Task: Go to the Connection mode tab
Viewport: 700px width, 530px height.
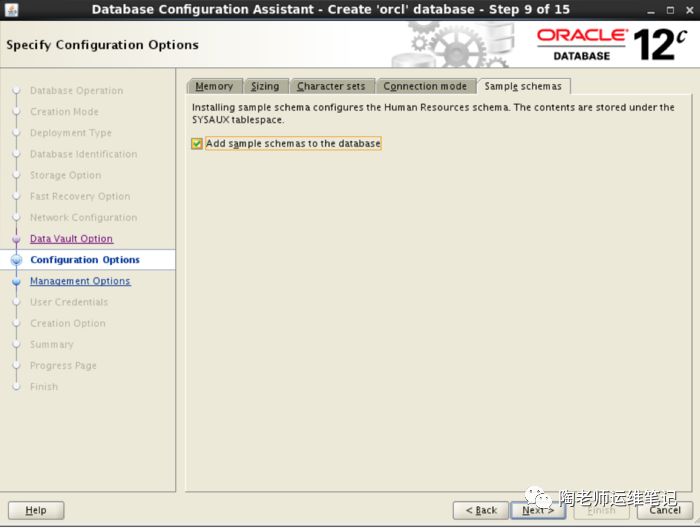Action: (425, 86)
